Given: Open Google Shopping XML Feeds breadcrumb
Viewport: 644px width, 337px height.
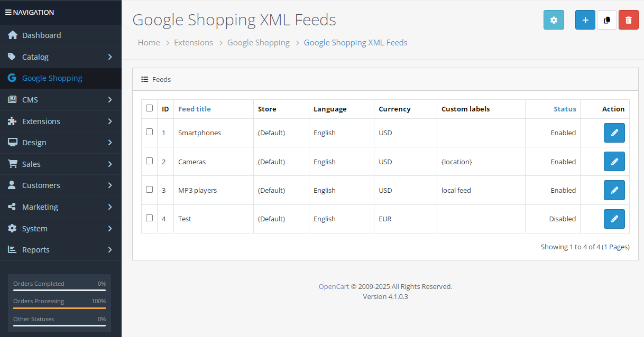Looking at the screenshot, I should tap(356, 43).
